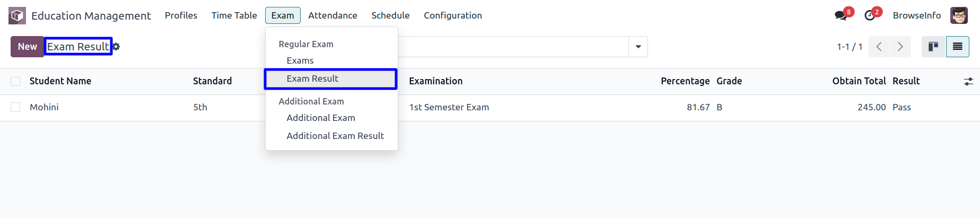Switch to list view
980x218 pixels.
point(957,47)
